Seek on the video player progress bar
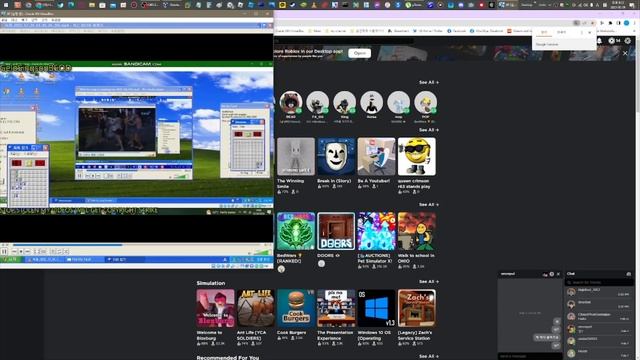 [136, 245]
